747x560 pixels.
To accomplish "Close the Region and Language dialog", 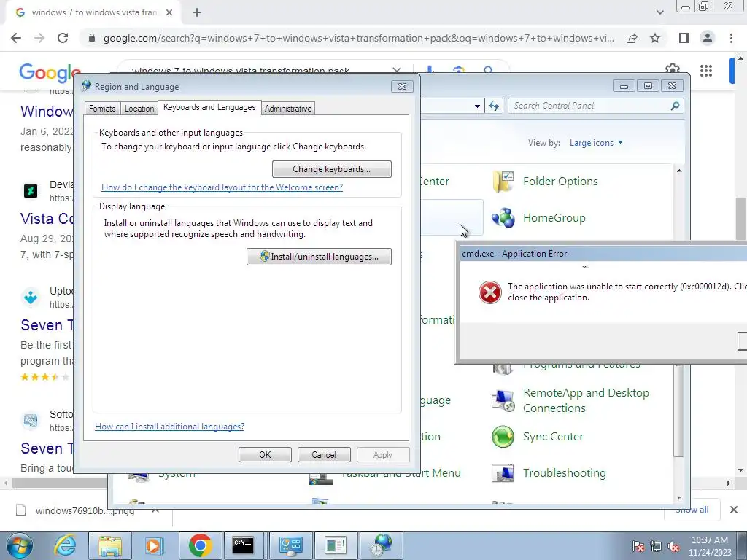I will click(x=402, y=86).
